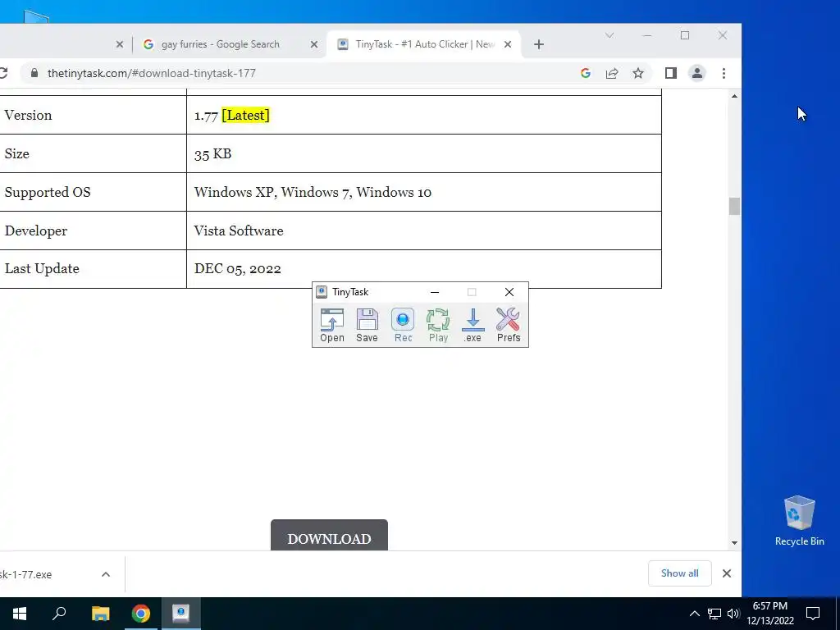The image size is (840, 630).
Task: Minimize the TinyTask window
Action: [x=435, y=292]
